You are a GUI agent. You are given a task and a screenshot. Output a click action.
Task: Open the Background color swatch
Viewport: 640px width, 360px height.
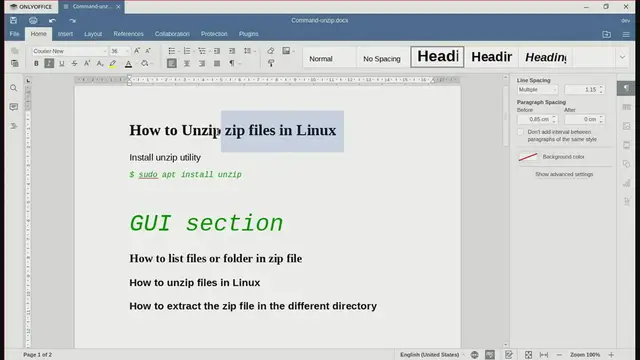pyautogui.click(x=528, y=157)
